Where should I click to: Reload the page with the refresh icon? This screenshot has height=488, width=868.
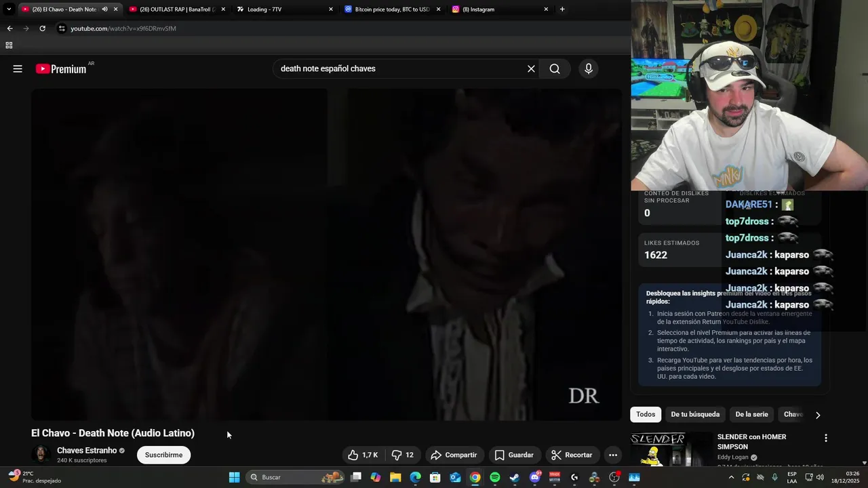coord(42,28)
